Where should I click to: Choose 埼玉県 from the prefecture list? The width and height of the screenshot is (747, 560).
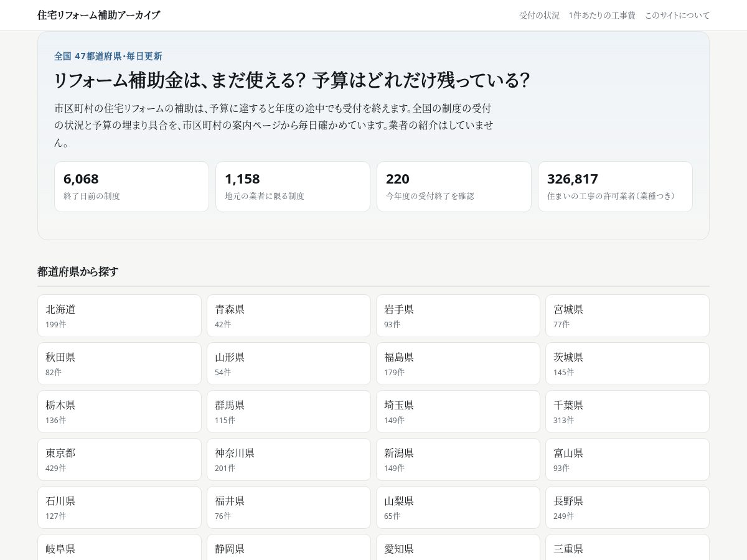coord(458,411)
